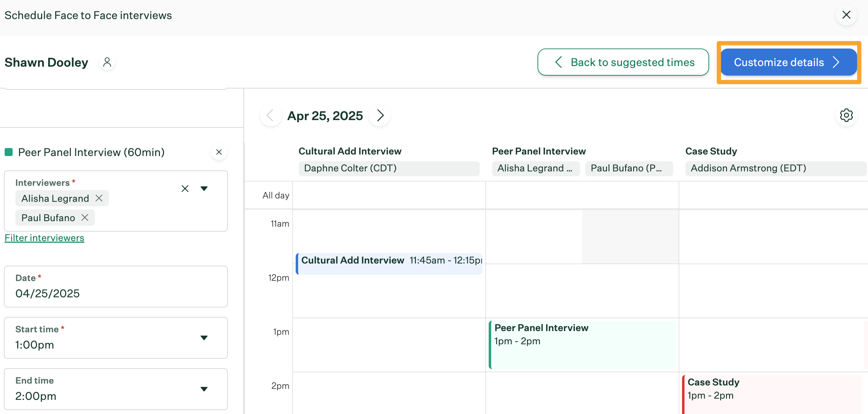Viewport: 868px width, 414px height.
Task: Remove Peer Panel Interview from schedule
Action: point(219,152)
